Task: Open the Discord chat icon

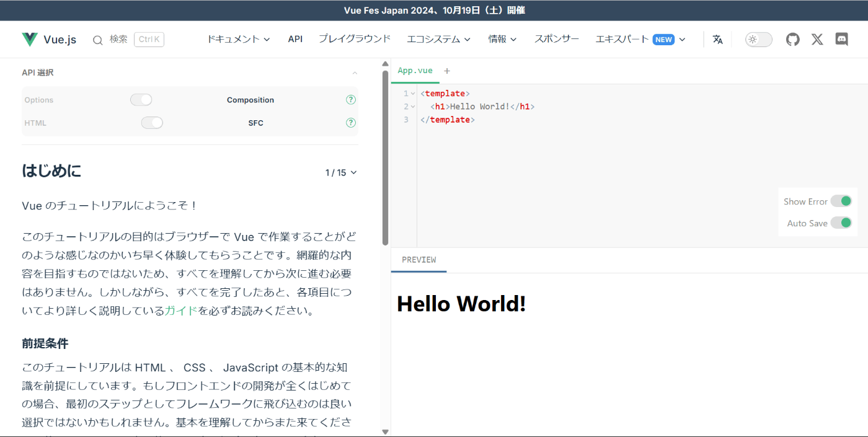Action: (x=841, y=40)
